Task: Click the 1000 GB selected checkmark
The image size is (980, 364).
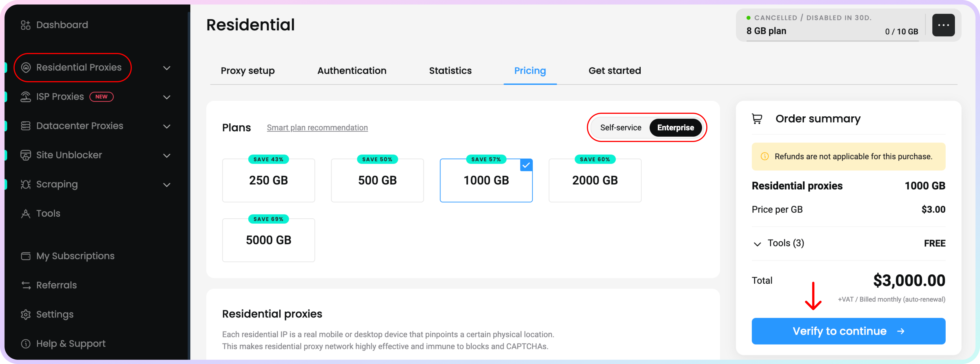Action: tap(526, 165)
